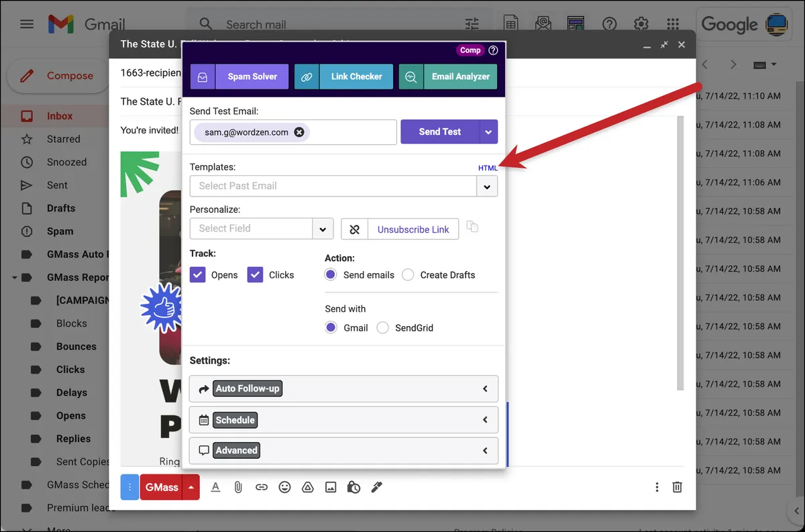Open GMass settings red arrow dropdown
Viewport: 805px width, 532px height.
[191, 487]
